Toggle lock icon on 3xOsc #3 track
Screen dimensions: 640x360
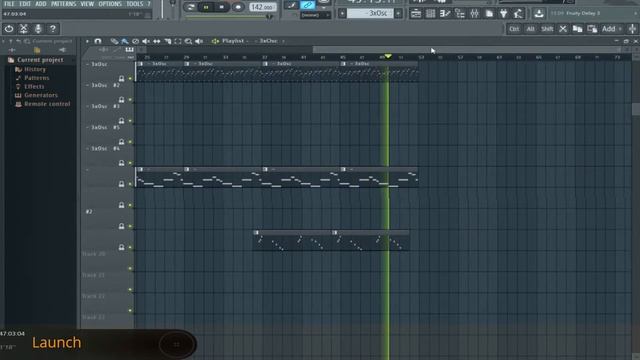tap(121, 120)
